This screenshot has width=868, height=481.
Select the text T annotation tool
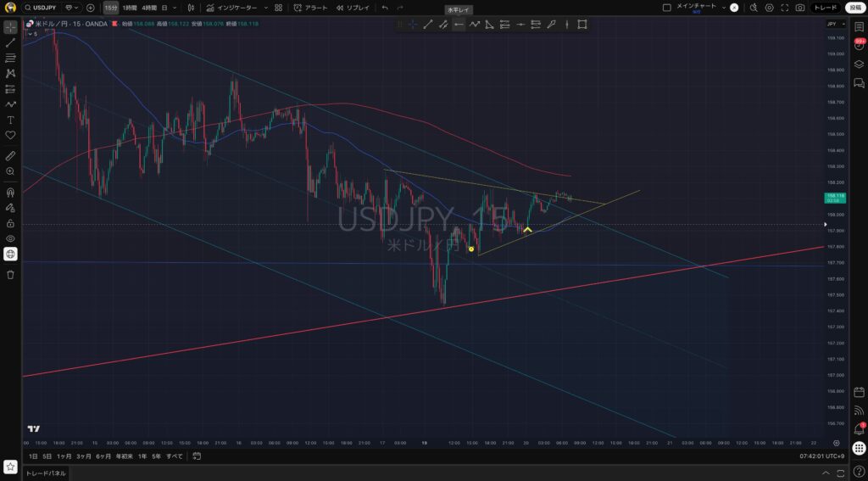click(x=10, y=120)
